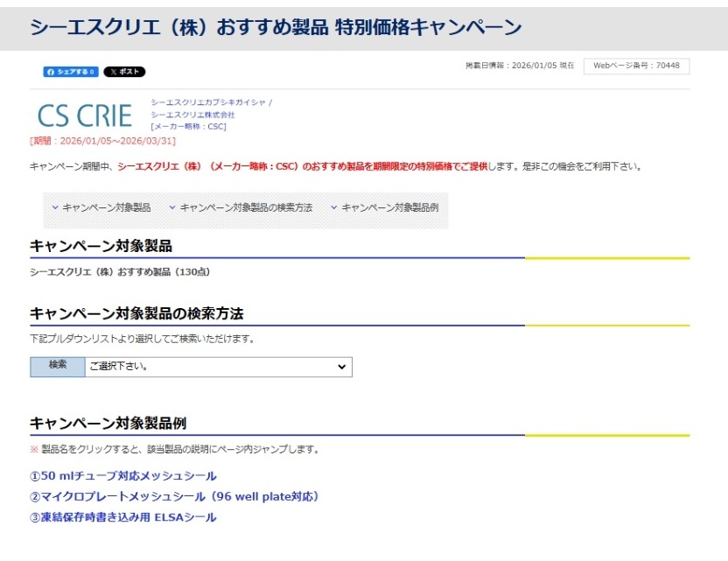This screenshot has height=561, width=728.
Task: Click the chevron beside キャンペーン対象製品の検索方法
Action: pos(171,208)
